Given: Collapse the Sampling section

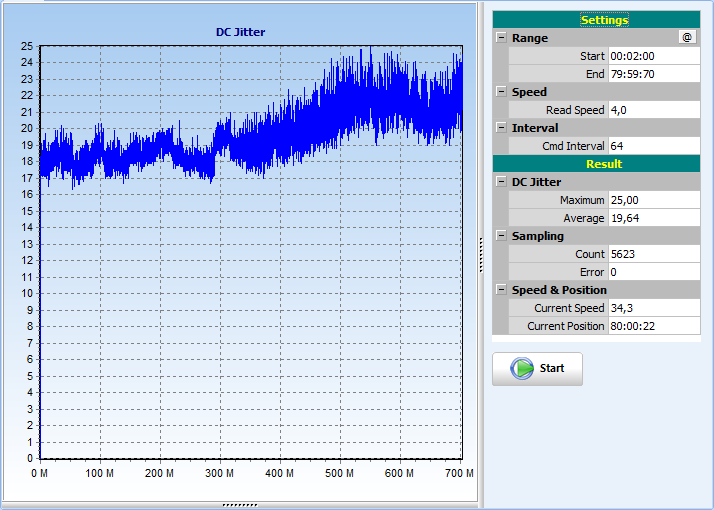Looking at the screenshot, I should [501, 235].
